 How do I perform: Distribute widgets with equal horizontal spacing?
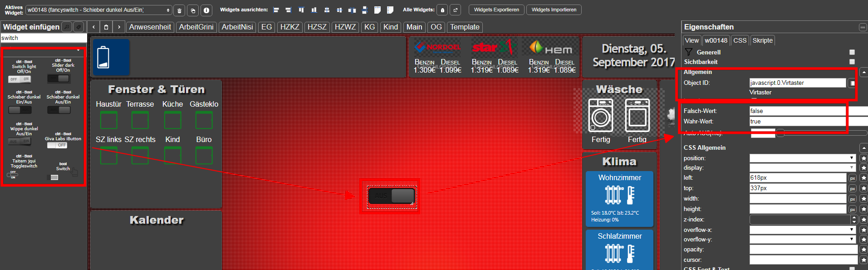point(352,10)
